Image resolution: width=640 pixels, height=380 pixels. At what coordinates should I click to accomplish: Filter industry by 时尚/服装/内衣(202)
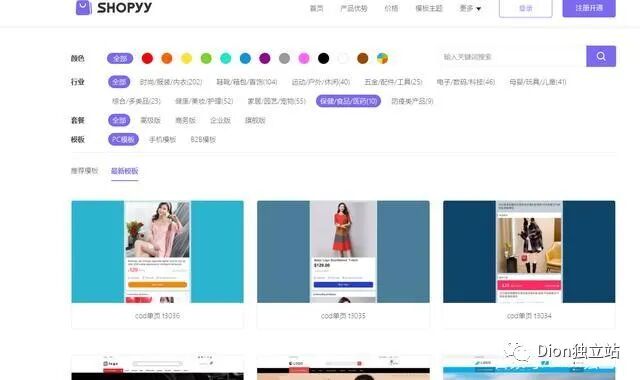pos(171,82)
